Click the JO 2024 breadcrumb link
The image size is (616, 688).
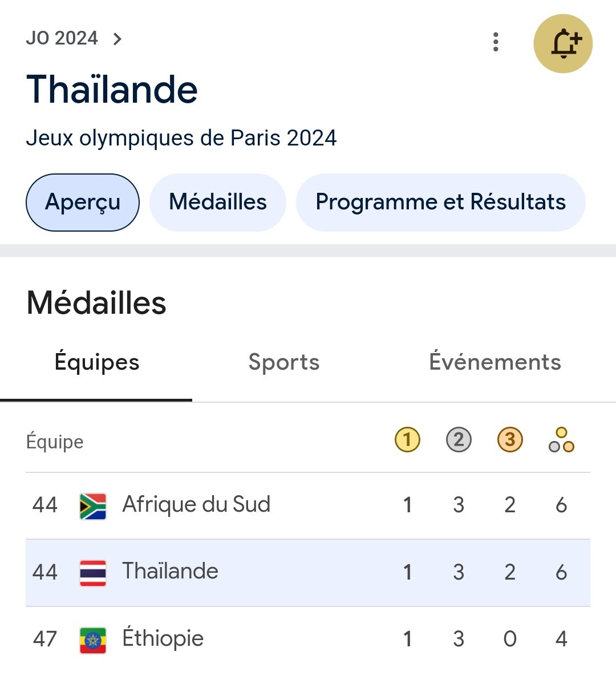pos(62,38)
